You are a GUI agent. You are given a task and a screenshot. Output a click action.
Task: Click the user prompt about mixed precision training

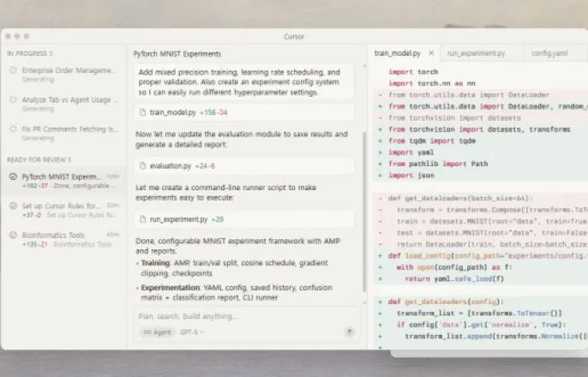[x=244, y=82]
